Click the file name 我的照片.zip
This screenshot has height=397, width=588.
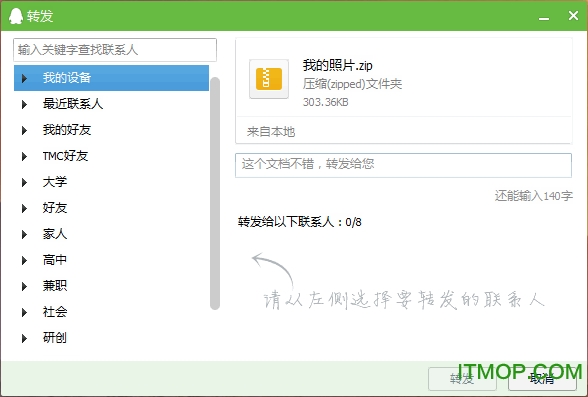[338, 66]
